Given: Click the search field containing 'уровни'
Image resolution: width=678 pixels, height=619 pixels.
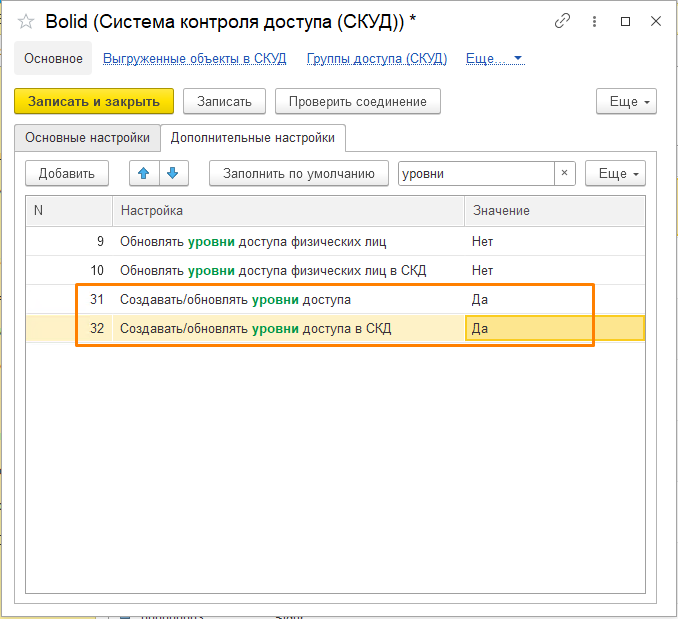Looking at the screenshot, I should coord(475,173).
